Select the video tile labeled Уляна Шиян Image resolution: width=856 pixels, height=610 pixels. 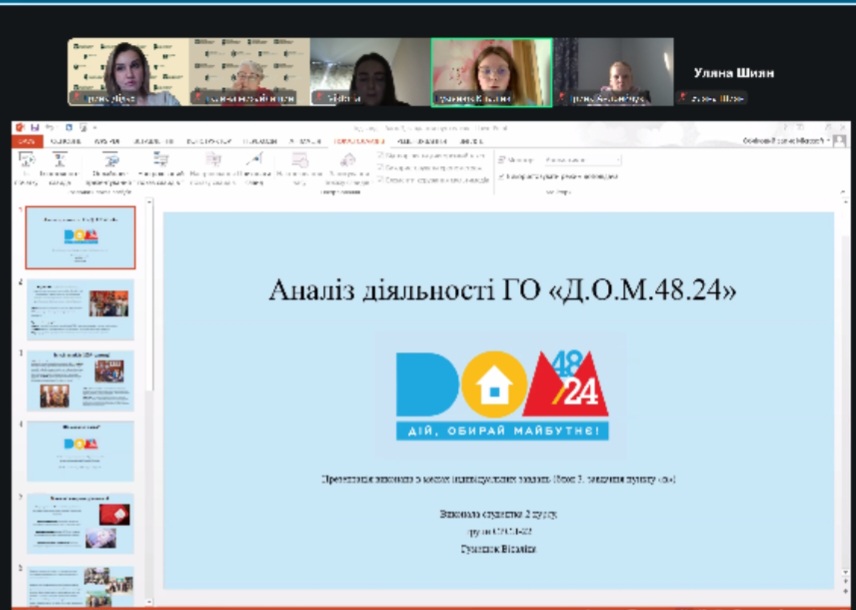click(734, 72)
